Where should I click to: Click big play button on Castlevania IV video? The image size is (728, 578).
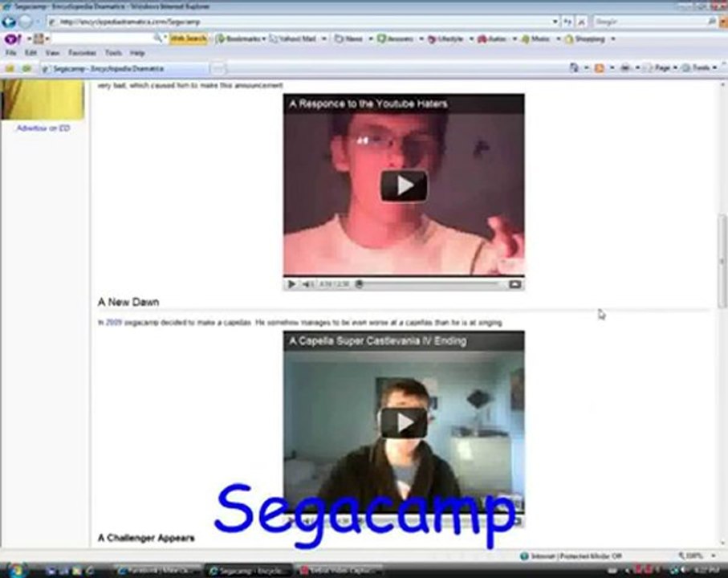404,422
